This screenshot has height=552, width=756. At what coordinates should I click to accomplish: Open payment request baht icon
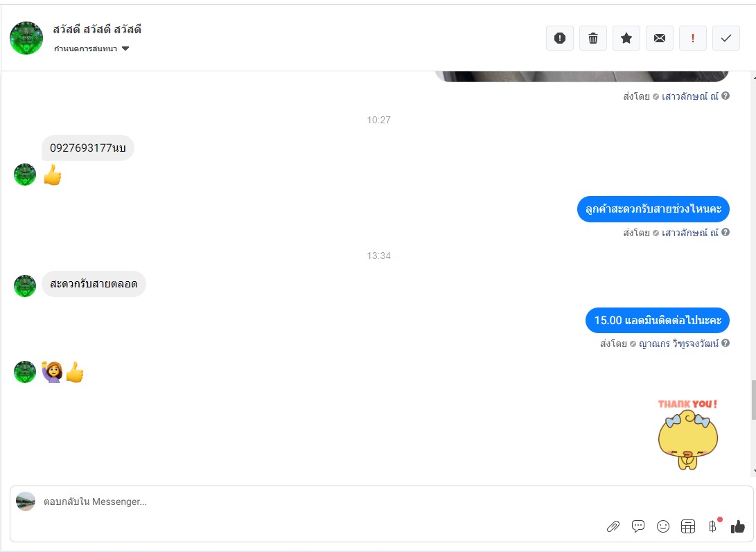[712, 526]
